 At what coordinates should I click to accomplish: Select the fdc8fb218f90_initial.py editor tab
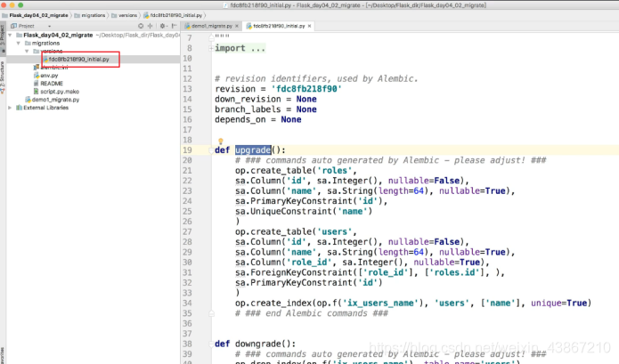click(279, 26)
